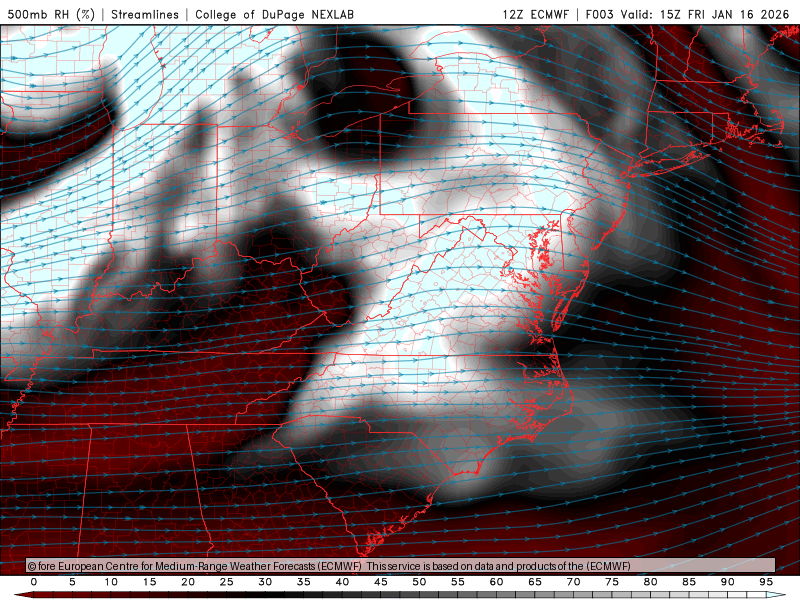Image resolution: width=800 pixels, height=600 pixels.
Task: Click the "45" value on the legend
Action: pos(381,582)
